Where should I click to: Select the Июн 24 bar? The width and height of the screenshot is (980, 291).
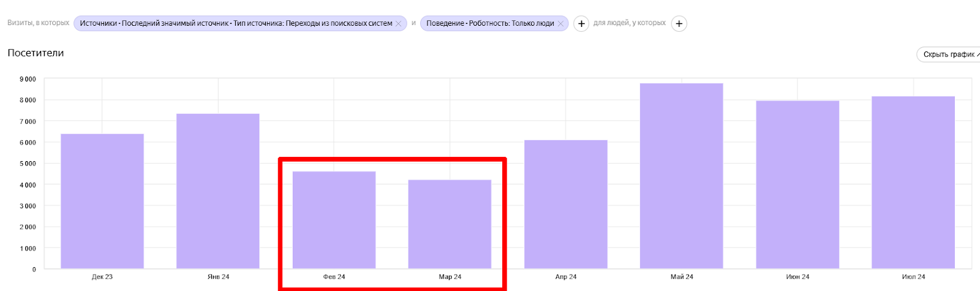(x=797, y=184)
